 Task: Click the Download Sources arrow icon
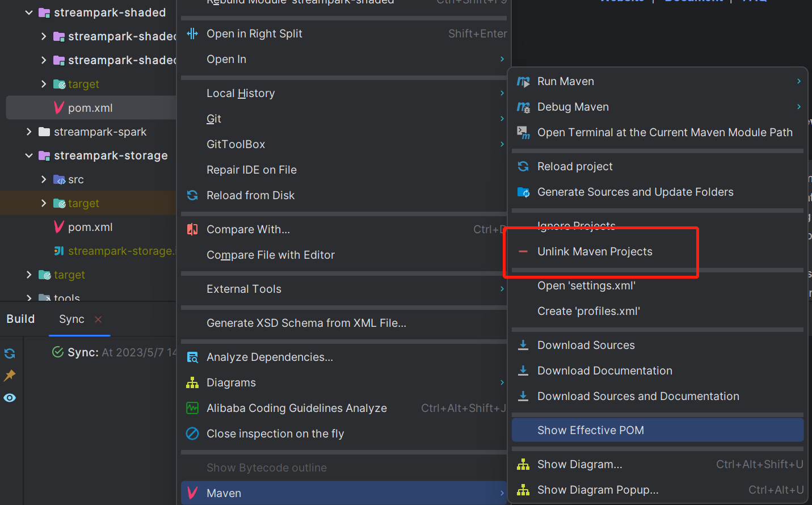pos(523,345)
